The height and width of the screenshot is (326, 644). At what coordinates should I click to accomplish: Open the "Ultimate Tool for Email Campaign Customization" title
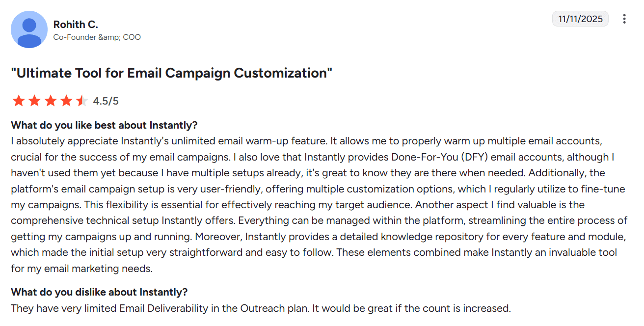[172, 73]
